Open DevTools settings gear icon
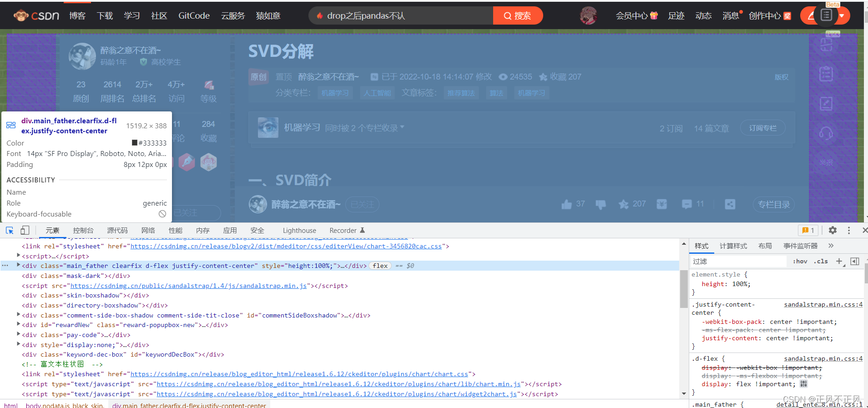This screenshot has height=408, width=868. click(833, 230)
